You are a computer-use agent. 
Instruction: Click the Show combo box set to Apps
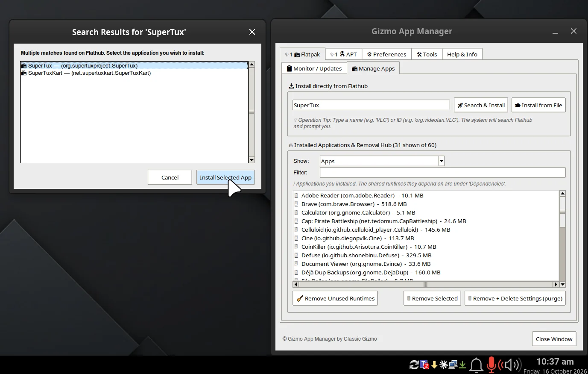[x=382, y=161]
